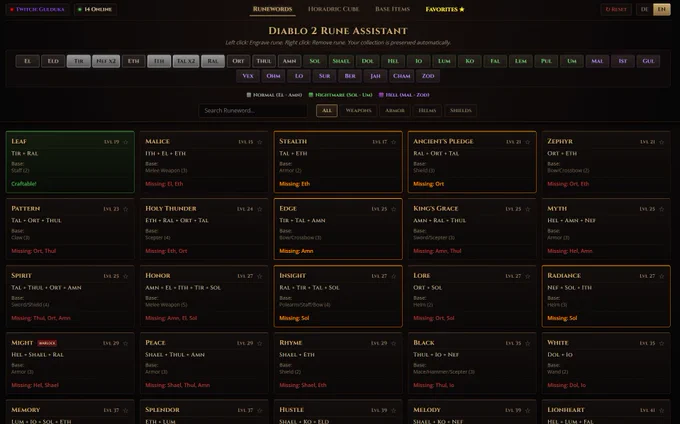Toggle the Nef x2 rune

pos(106,61)
